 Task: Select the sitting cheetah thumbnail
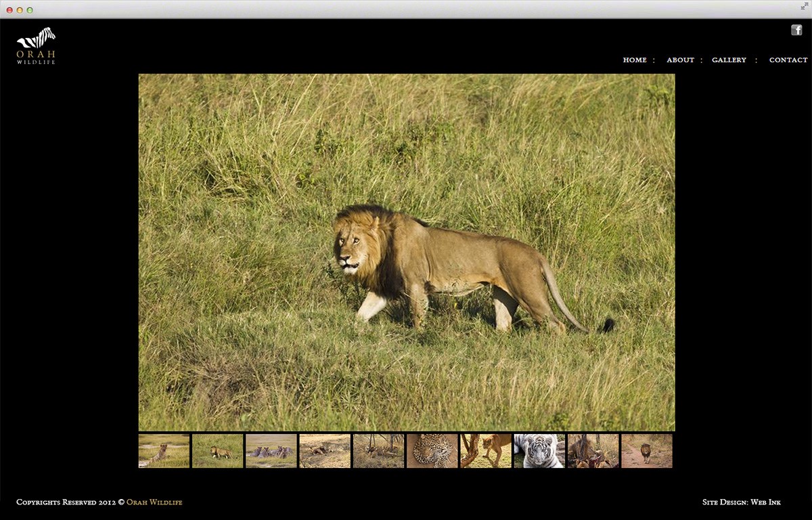tap(164, 451)
